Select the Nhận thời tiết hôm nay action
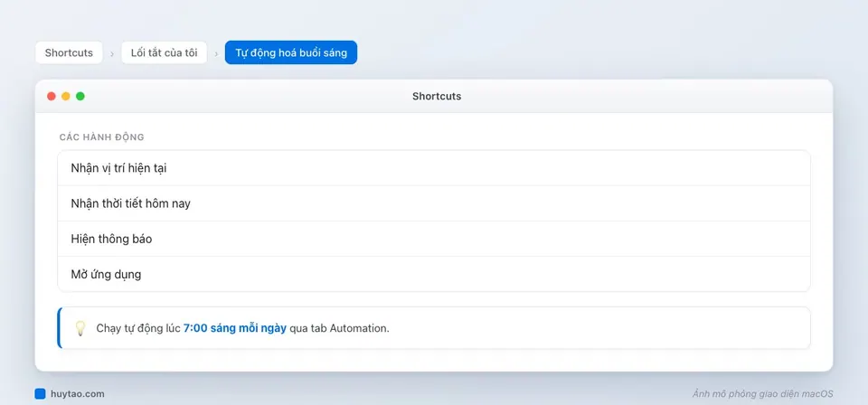The image size is (868, 405). pyautogui.click(x=434, y=203)
